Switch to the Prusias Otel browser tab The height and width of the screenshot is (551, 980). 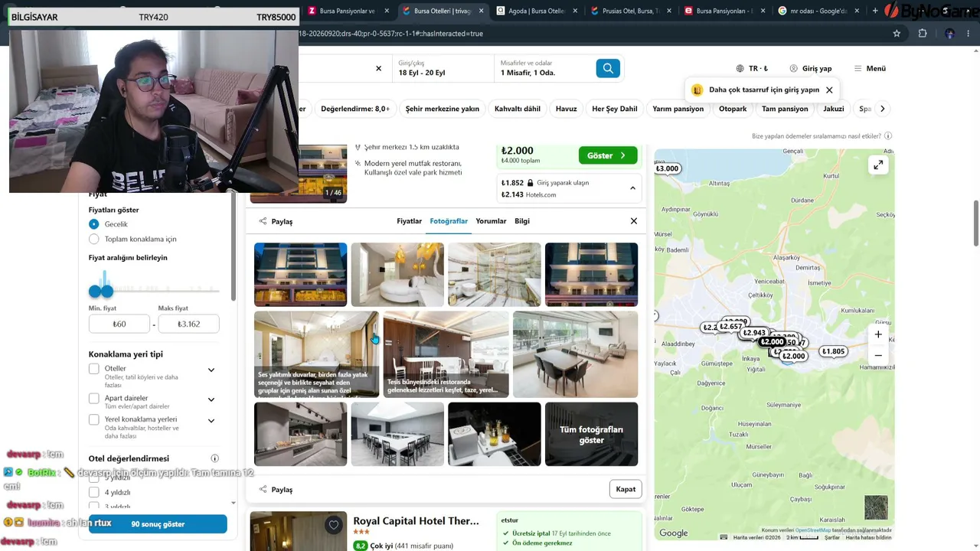click(631, 11)
